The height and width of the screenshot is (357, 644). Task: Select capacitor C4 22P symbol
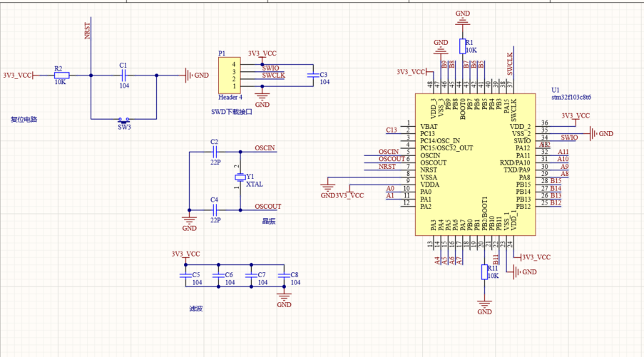pyautogui.click(x=214, y=210)
